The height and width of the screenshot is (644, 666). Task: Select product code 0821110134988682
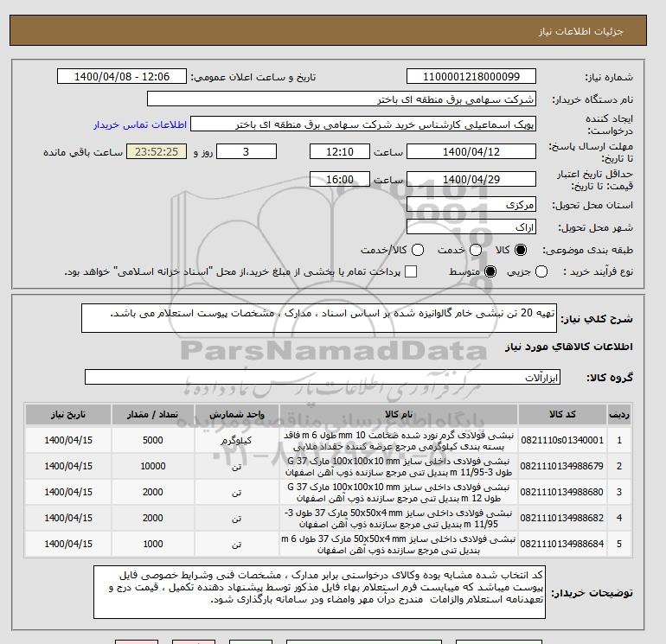[562, 518]
